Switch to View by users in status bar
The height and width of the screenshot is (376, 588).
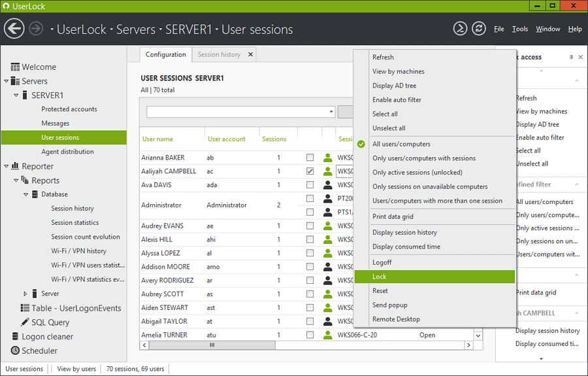tap(76, 369)
